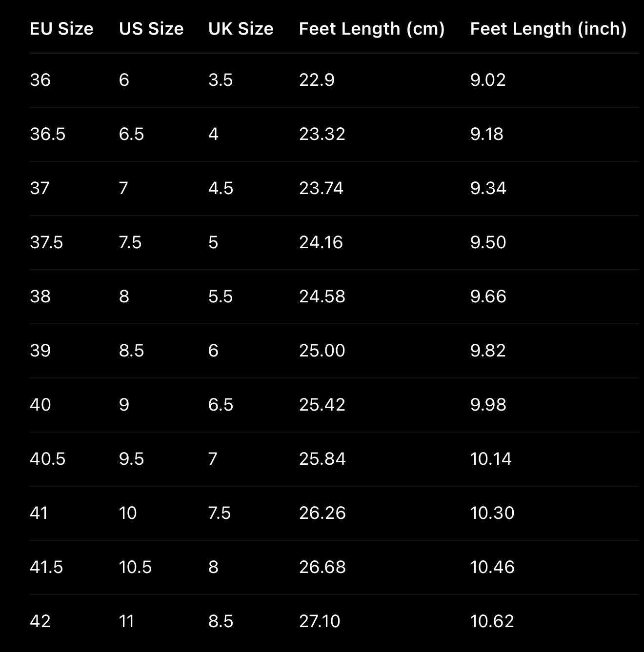Click the 9.98 inch length cell

pos(488,405)
